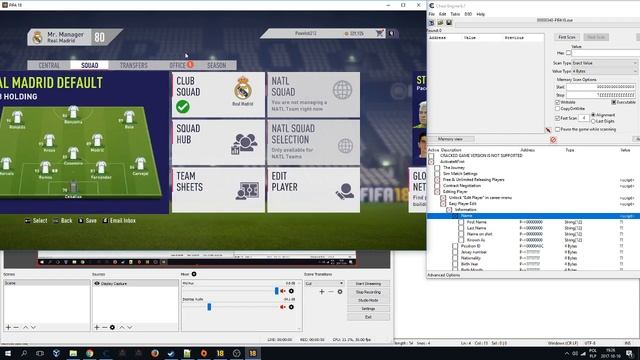Open OBS Settings button
Screen dimensions: 640x360
click(x=368, y=309)
